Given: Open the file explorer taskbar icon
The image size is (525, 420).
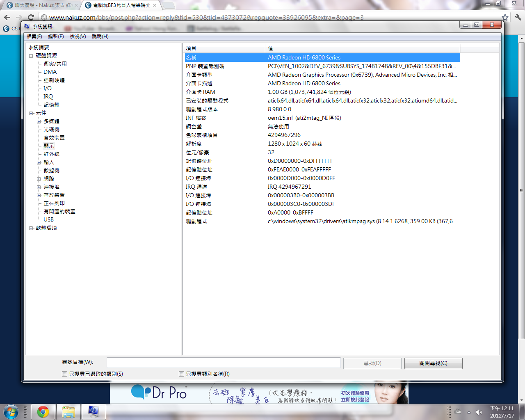Looking at the screenshot, I should [x=68, y=412].
